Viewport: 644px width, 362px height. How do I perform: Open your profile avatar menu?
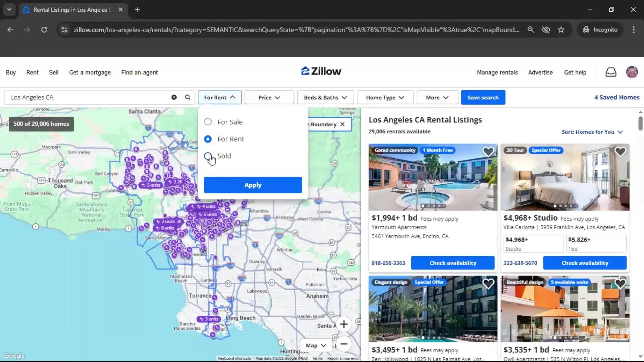(632, 72)
